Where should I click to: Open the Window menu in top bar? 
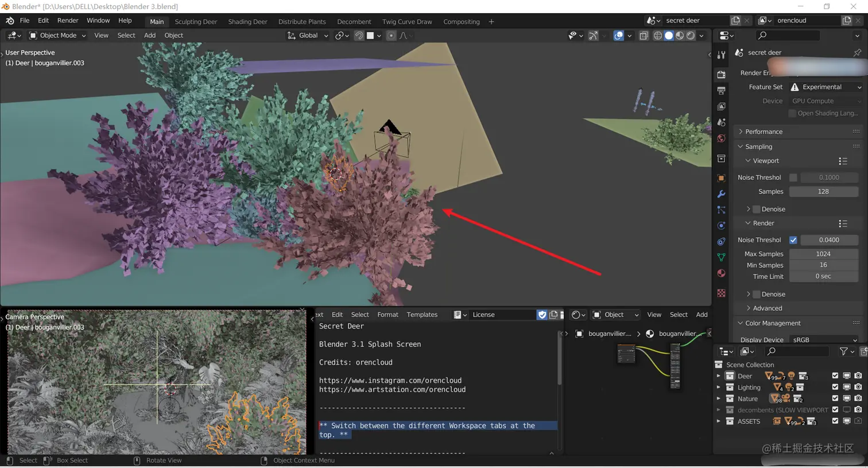point(98,21)
